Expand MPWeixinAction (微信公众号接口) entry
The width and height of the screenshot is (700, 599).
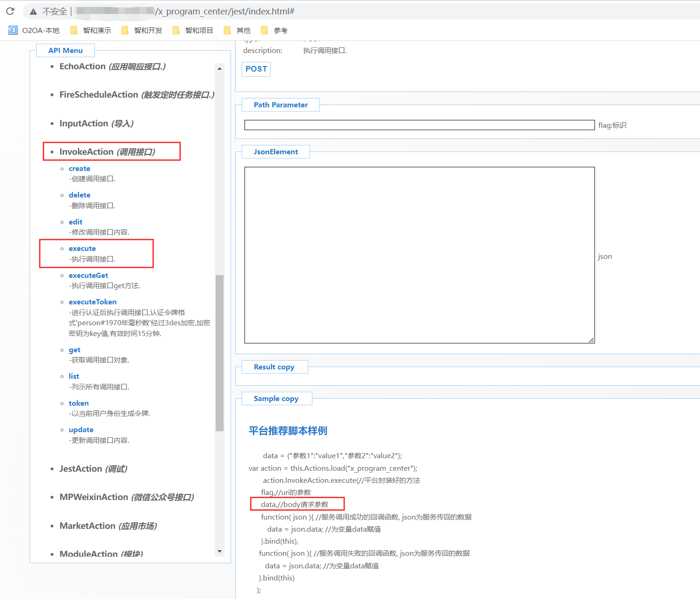[126, 497]
